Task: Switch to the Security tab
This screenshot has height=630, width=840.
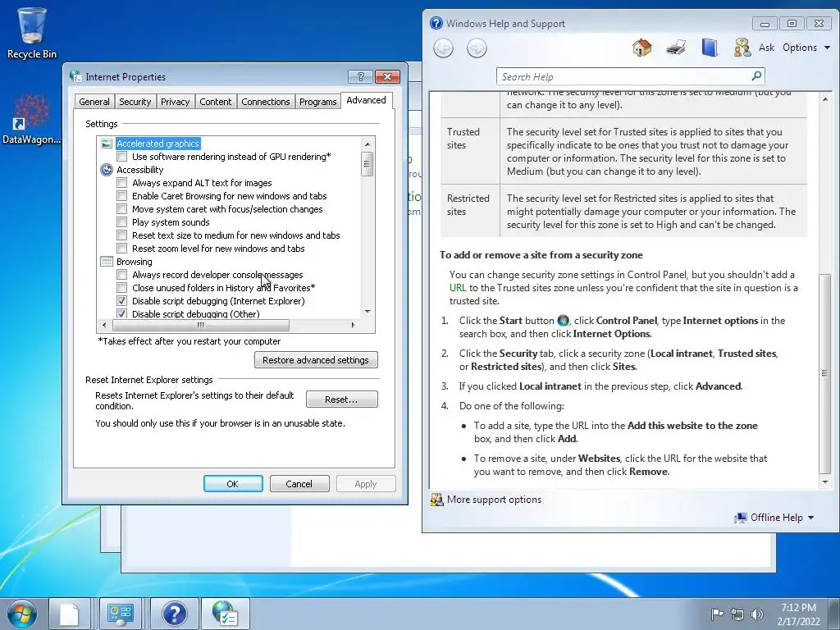Action: tap(135, 102)
